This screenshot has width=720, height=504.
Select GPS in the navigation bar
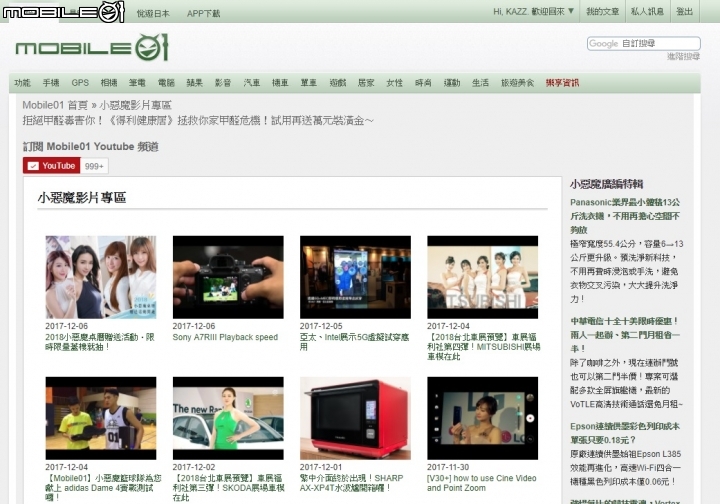tap(80, 83)
